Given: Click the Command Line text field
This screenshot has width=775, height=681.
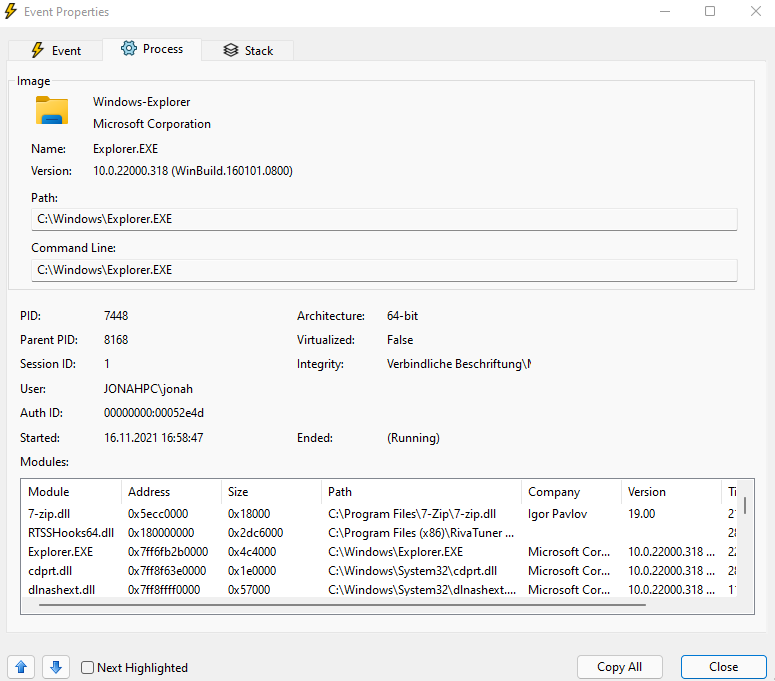Looking at the screenshot, I should coord(384,270).
